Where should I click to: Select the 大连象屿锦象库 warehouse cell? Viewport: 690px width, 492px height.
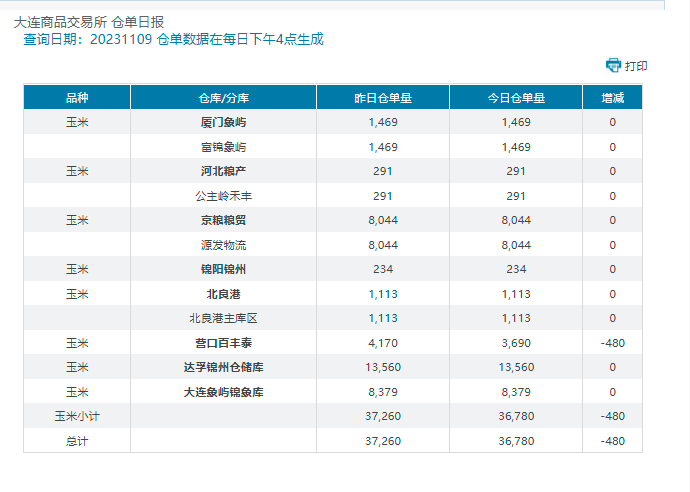tap(224, 392)
